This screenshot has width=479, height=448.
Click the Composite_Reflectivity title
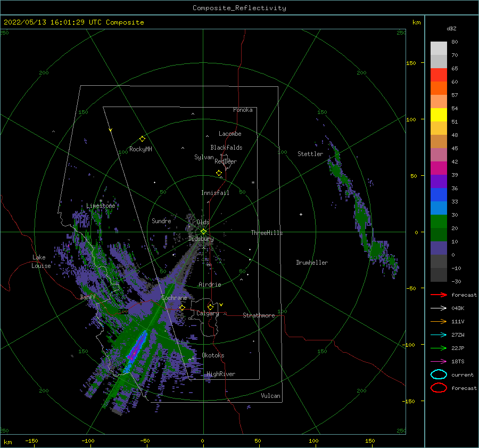[239, 8]
